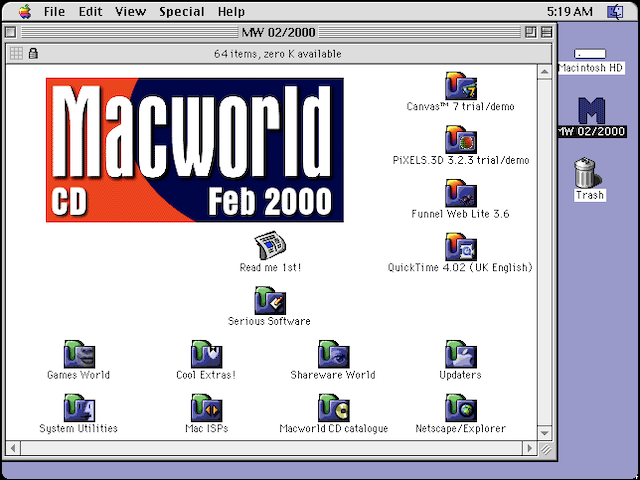The image size is (640, 480).
Task: Click the horizontal scrollbar right arrow
Action: point(530,448)
